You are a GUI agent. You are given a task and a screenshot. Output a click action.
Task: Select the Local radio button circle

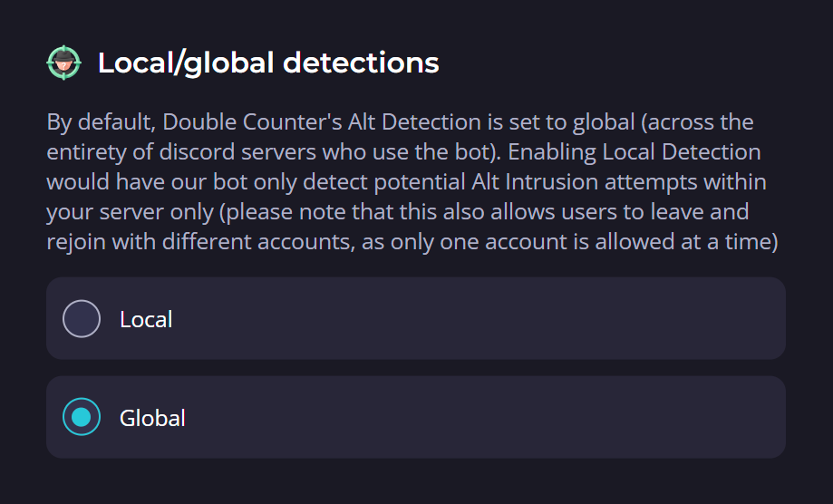[82, 319]
